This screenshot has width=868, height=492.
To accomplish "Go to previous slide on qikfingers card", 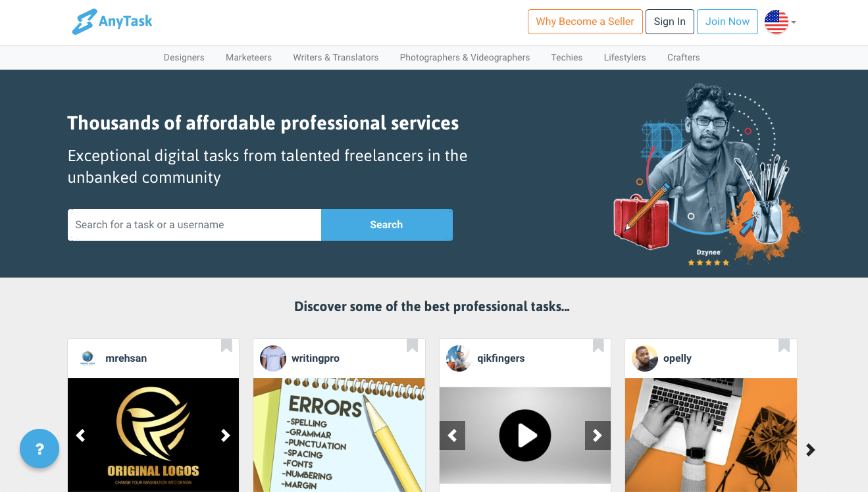I will coord(453,435).
